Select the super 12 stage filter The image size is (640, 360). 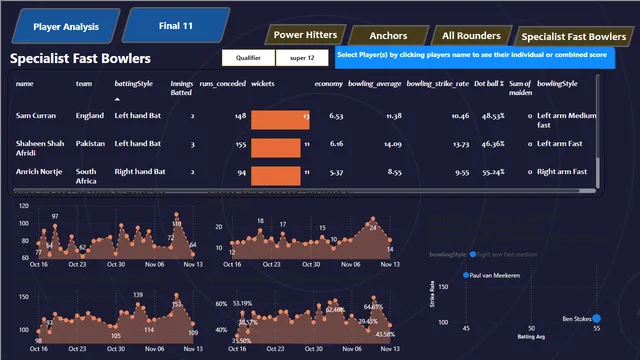pos(302,58)
